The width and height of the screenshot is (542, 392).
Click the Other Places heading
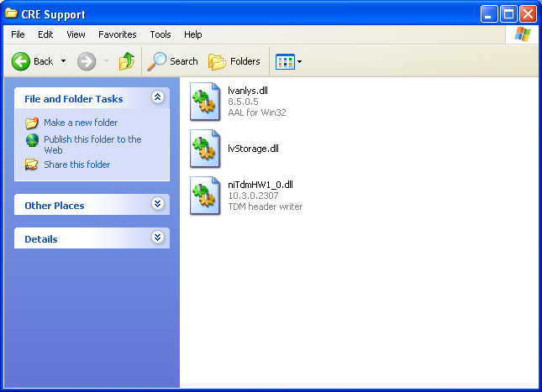click(x=55, y=206)
